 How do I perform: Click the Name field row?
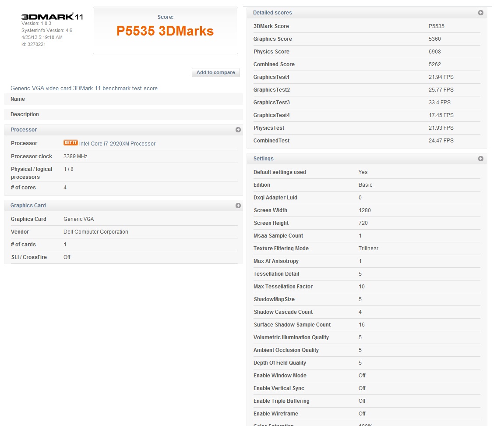(123, 99)
